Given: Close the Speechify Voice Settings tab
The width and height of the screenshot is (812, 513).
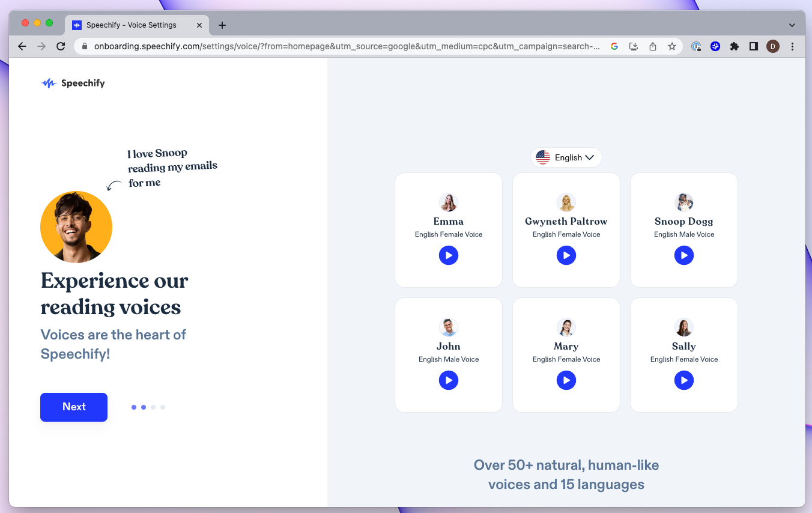Looking at the screenshot, I should click(199, 25).
